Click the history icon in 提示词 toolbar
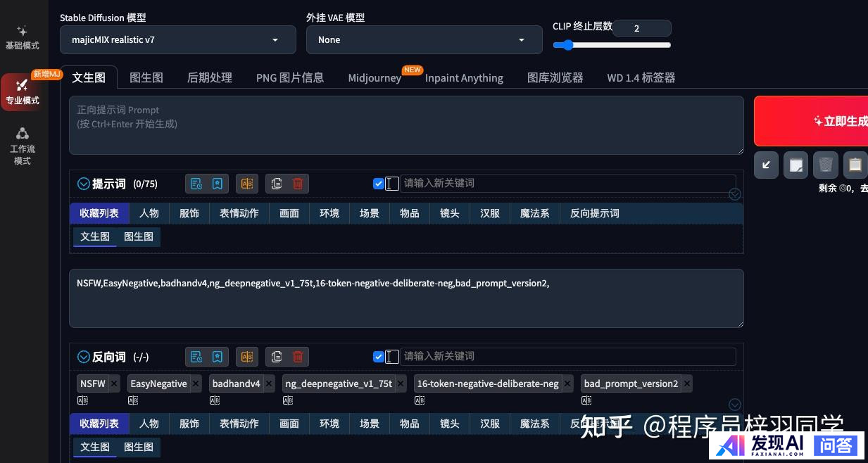 (196, 184)
